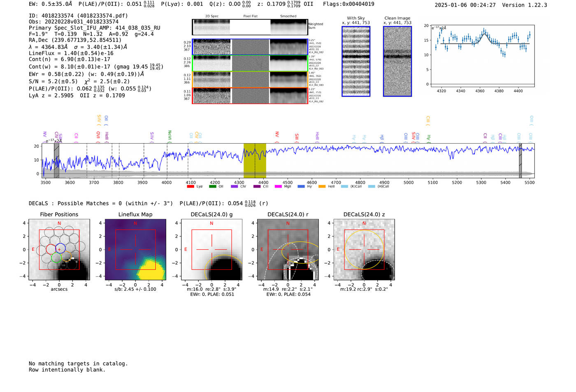Click the blue Hγ legend swatch
Viewport: 576px width, 392px height.
click(x=301, y=186)
